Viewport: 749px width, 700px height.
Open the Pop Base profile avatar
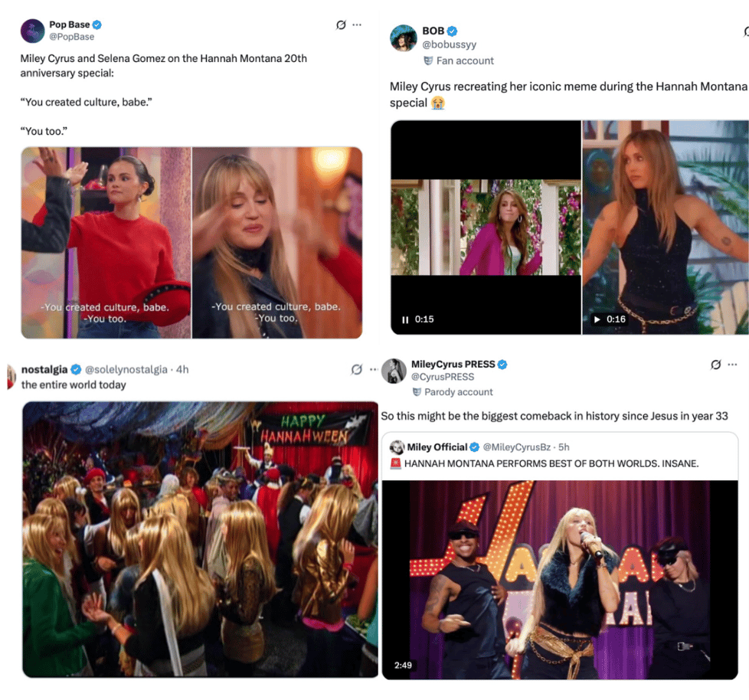(x=32, y=31)
